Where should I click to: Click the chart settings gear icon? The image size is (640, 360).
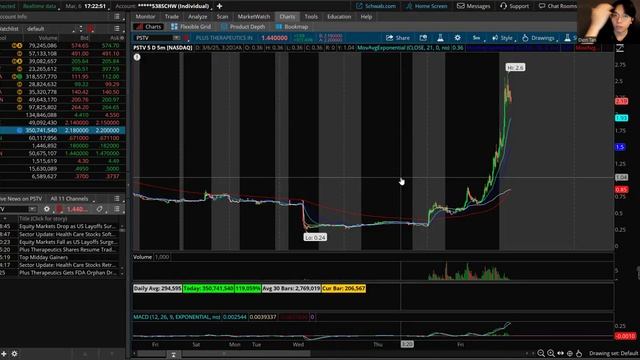pyautogui.click(x=458, y=38)
